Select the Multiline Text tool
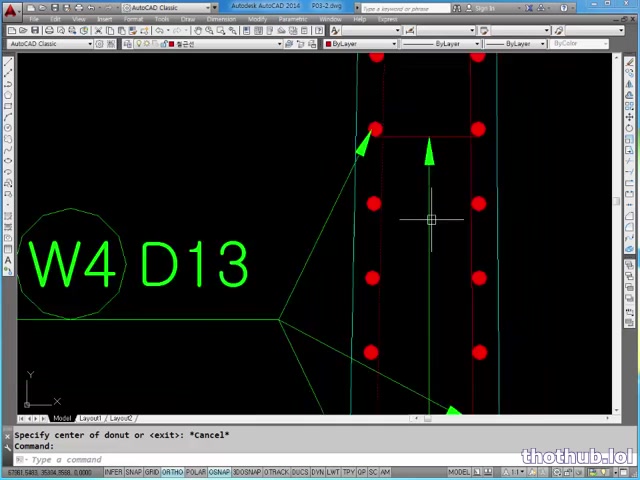This screenshot has width=640, height=480. [8, 259]
